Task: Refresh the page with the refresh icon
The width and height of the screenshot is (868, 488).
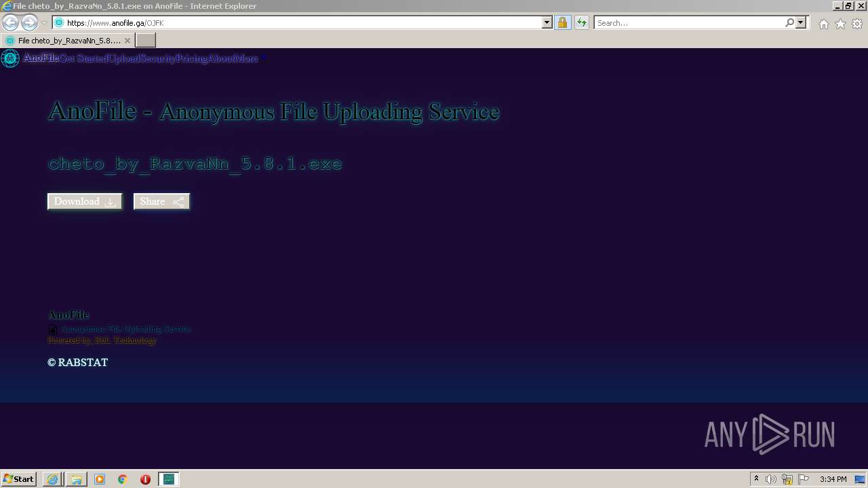Action: click(x=581, y=22)
